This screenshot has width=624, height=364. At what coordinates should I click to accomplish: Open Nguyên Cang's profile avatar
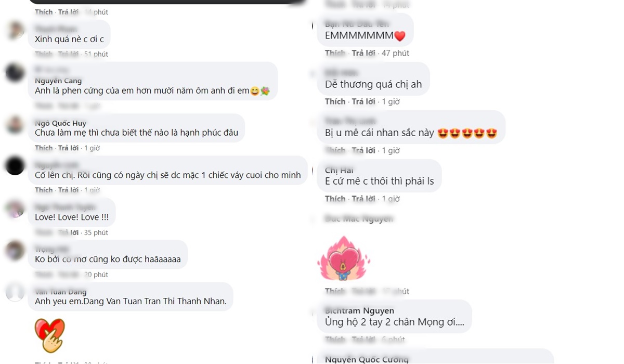click(x=15, y=73)
